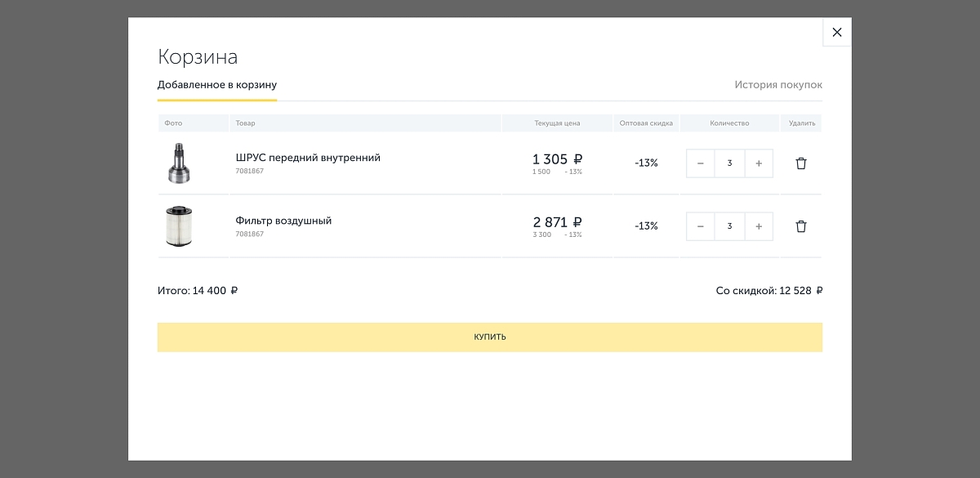
Task: Select the Добавленное в корзину tab
Action: tap(217, 85)
